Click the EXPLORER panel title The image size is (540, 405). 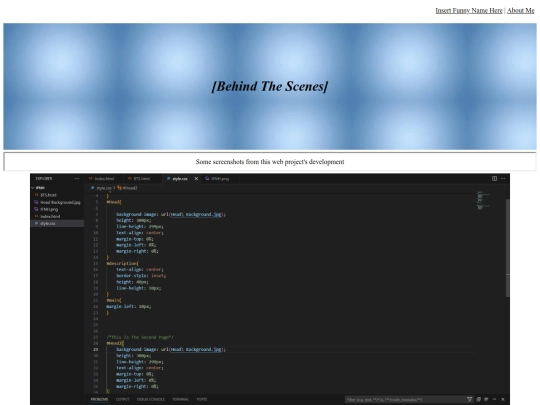(44, 178)
